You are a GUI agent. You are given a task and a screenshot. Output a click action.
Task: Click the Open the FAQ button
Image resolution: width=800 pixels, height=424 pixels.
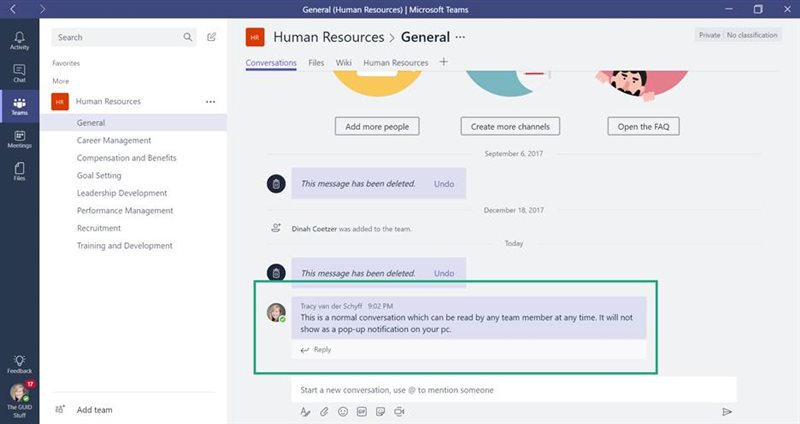coord(643,127)
